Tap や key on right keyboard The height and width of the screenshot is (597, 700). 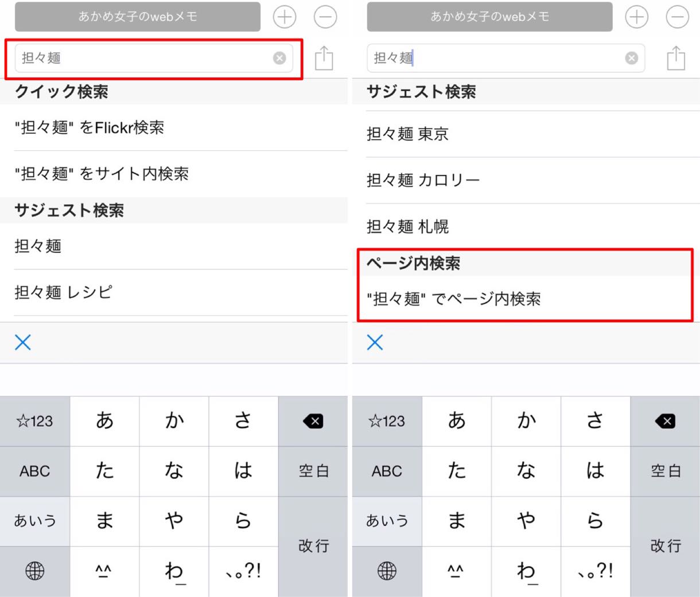pos(526,521)
